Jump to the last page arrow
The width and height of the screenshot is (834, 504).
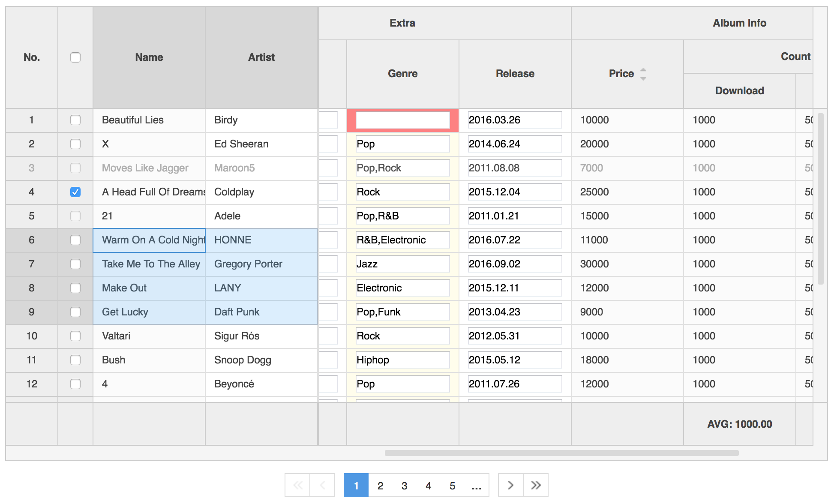[536, 485]
